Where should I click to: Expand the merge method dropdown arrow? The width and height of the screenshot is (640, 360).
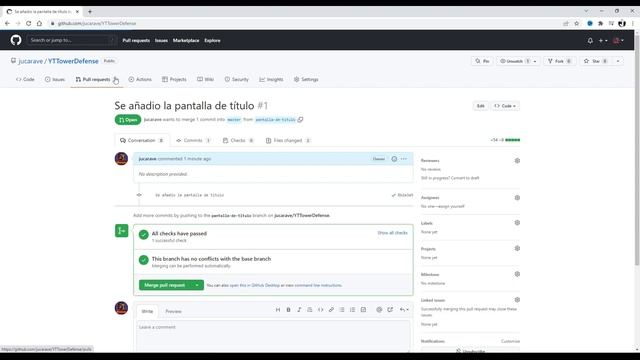(x=197, y=285)
